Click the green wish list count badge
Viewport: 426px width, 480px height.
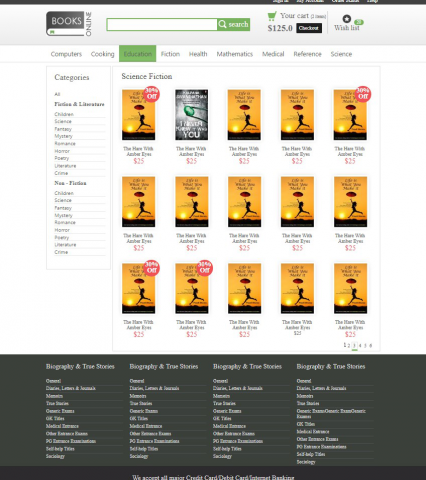point(359,22)
